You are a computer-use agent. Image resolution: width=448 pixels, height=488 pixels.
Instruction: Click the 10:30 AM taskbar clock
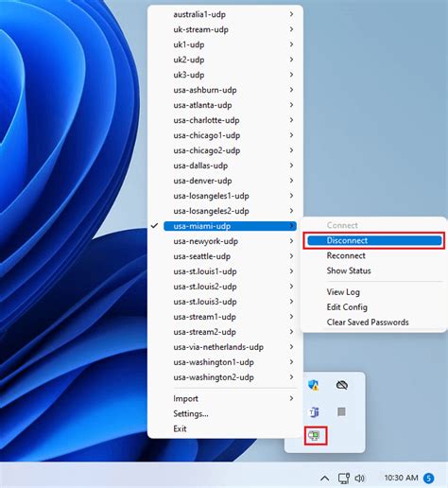401,478
